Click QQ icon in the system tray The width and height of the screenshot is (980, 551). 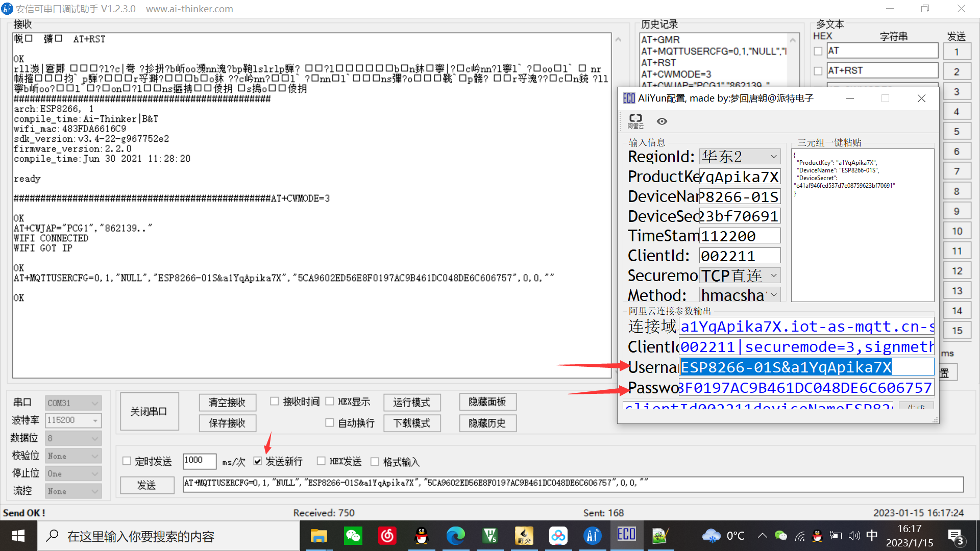point(818,536)
